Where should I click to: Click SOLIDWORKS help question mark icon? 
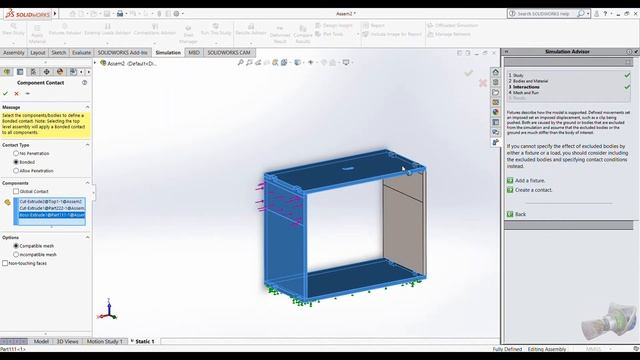[x=605, y=13]
